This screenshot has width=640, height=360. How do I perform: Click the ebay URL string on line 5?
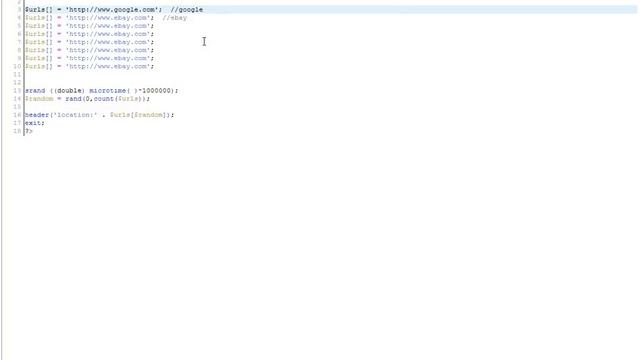(108, 26)
